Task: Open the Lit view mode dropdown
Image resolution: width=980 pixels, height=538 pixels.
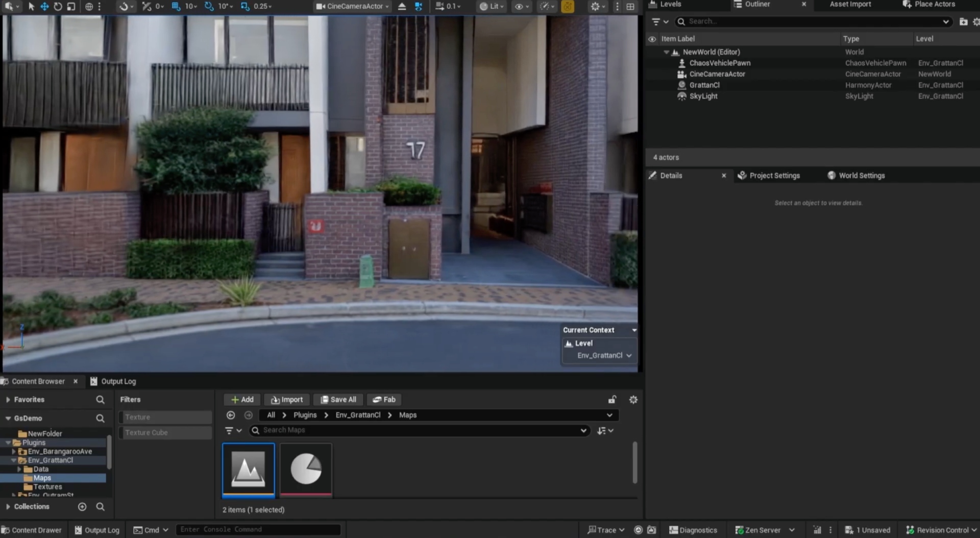Action: [491, 6]
